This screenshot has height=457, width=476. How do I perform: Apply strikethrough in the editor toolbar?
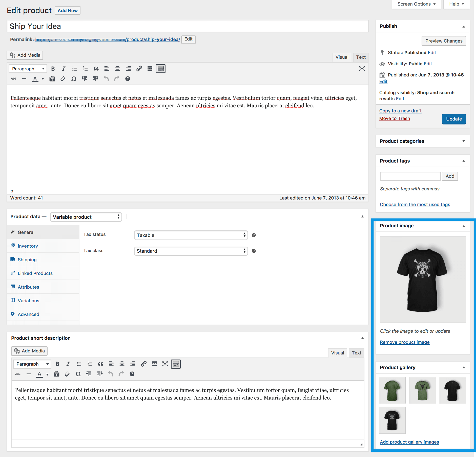tap(13, 78)
